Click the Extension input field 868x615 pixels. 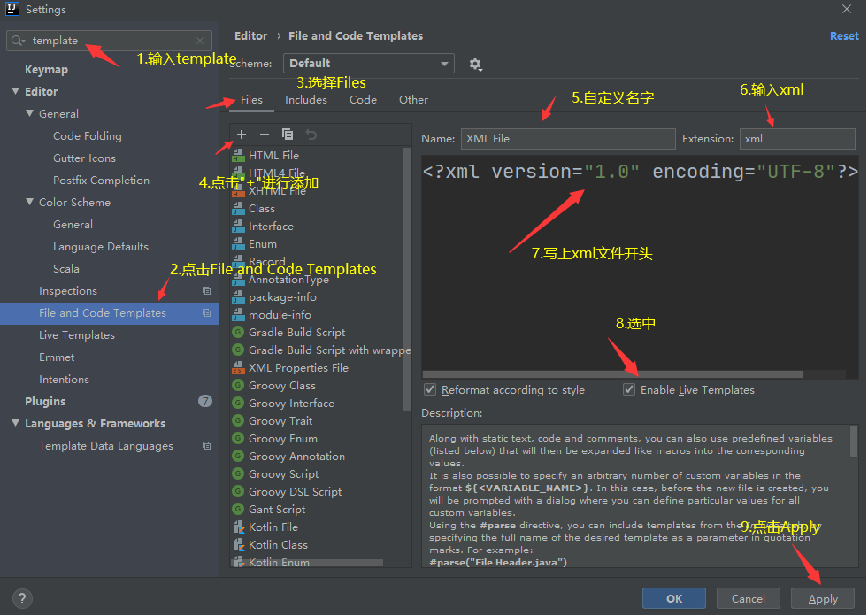pyautogui.click(x=796, y=138)
